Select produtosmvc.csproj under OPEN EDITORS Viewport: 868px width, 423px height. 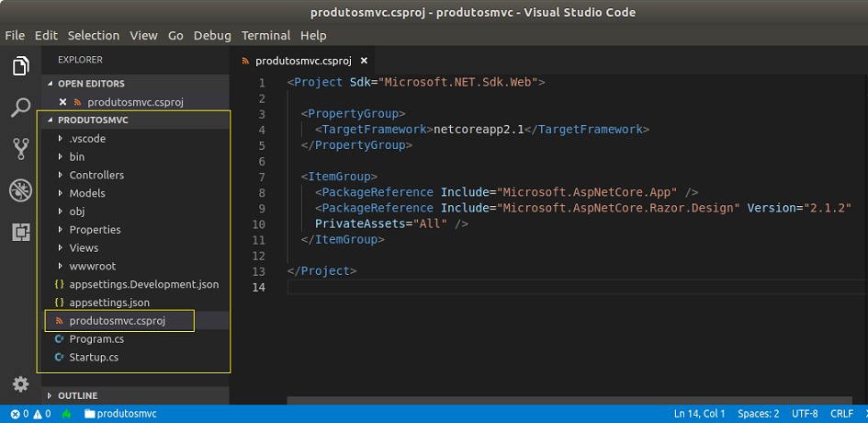(x=136, y=102)
